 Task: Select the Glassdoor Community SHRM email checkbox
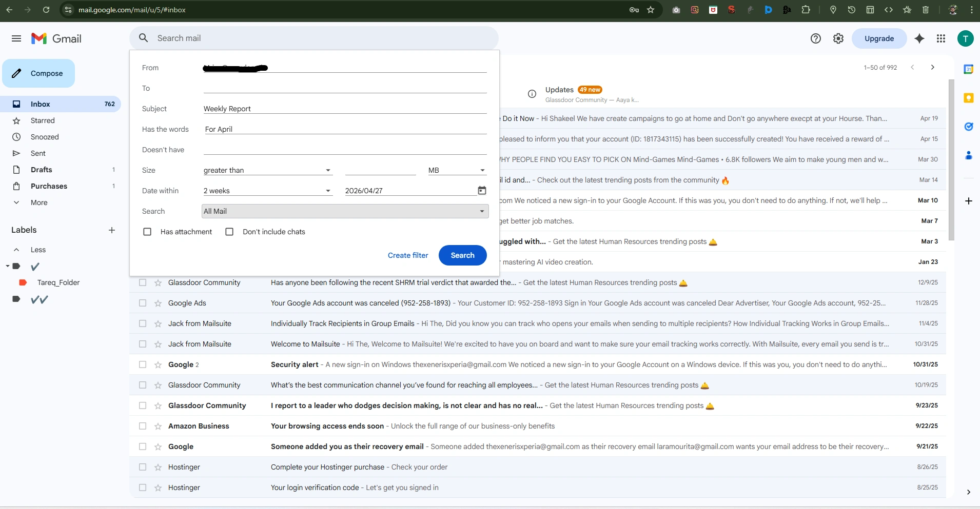143,282
